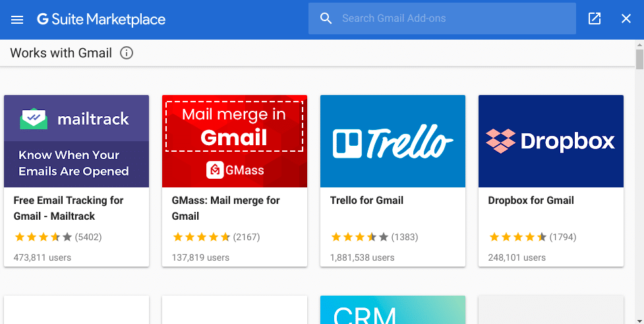Focus the Search Gmail Add-ons field
This screenshot has width=644, height=324.
pos(442,18)
